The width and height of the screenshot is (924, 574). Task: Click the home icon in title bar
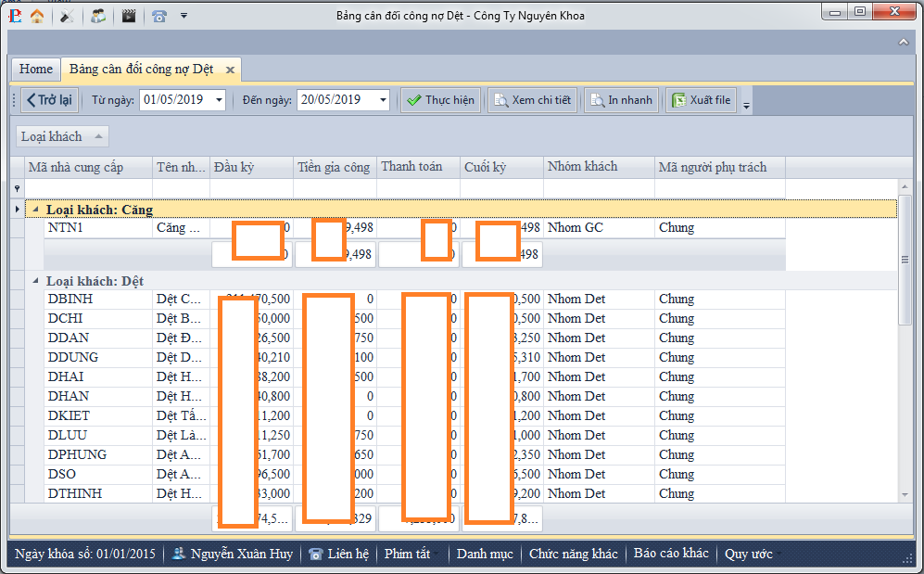(x=37, y=16)
